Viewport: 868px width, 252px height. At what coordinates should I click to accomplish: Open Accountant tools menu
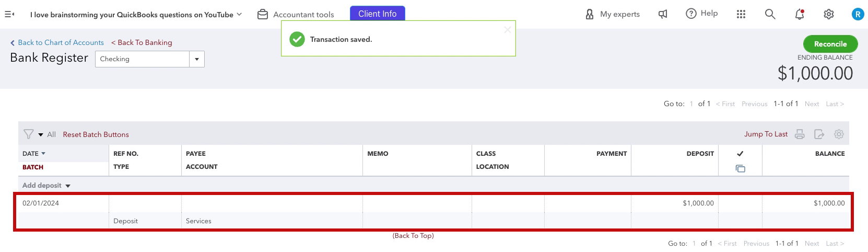(296, 15)
